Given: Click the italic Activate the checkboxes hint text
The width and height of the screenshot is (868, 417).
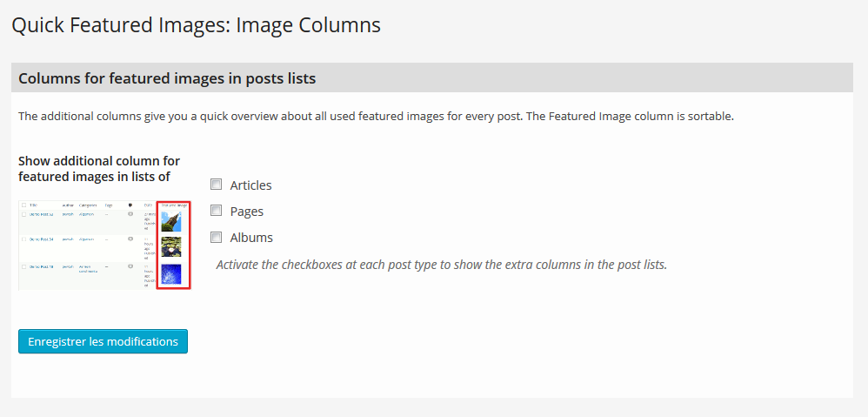Looking at the screenshot, I should [441, 264].
